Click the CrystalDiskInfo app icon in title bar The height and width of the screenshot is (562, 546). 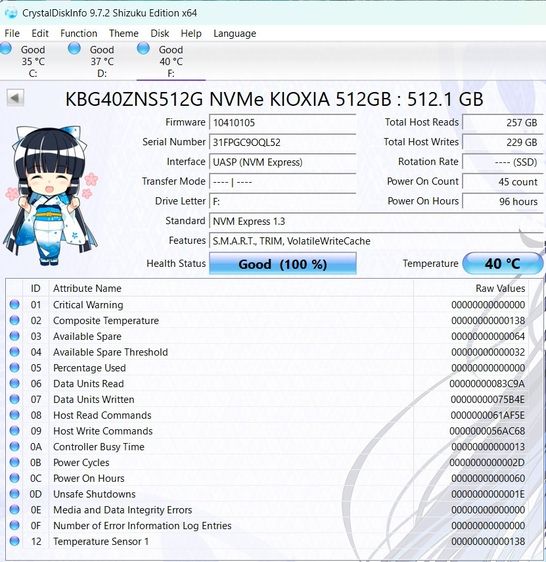coord(11,13)
